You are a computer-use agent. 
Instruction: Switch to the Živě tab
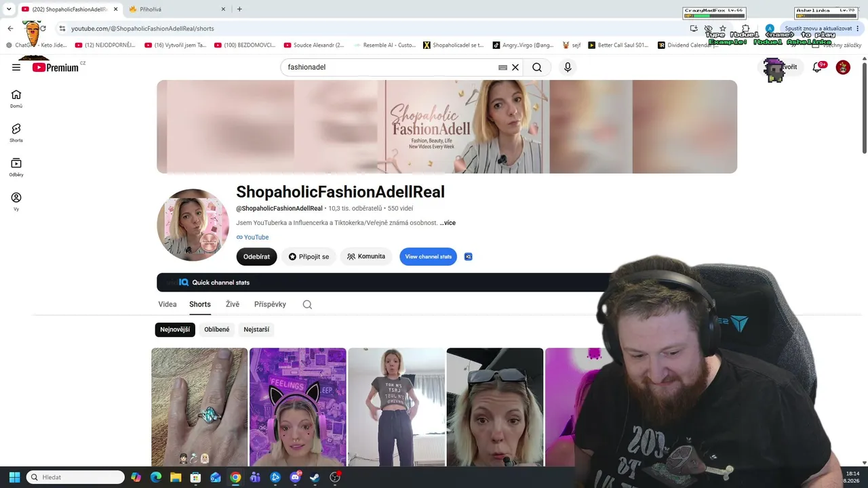click(x=233, y=304)
